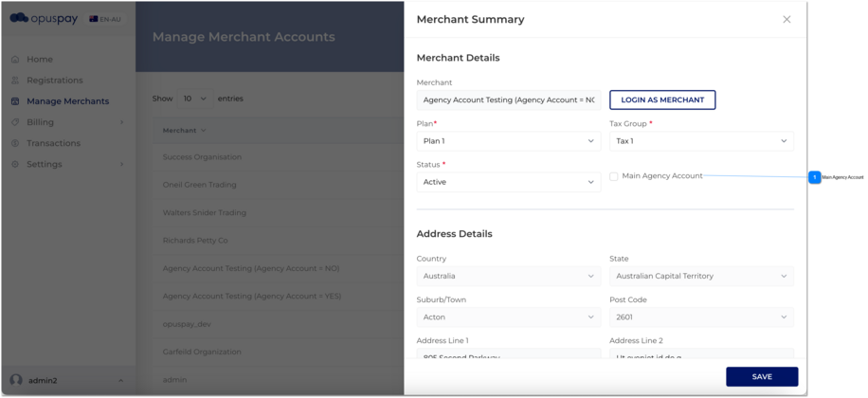Open Transactions in sidebar
Viewport: 868px width, 398px height.
[54, 143]
